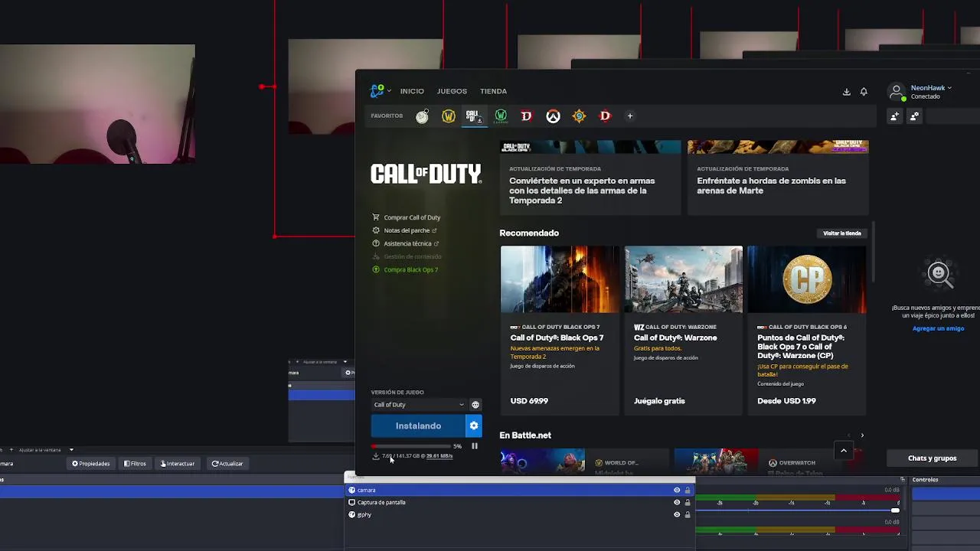This screenshot has width=980, height=551.
Task: Click the friend search magnifier icon
Action: [x=939, y=274]
